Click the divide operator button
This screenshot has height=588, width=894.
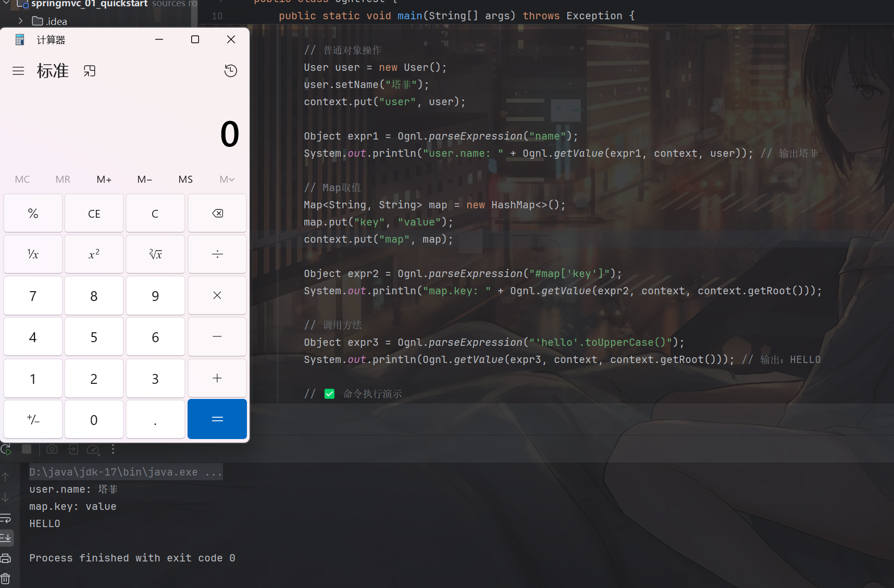click(217, 254)
